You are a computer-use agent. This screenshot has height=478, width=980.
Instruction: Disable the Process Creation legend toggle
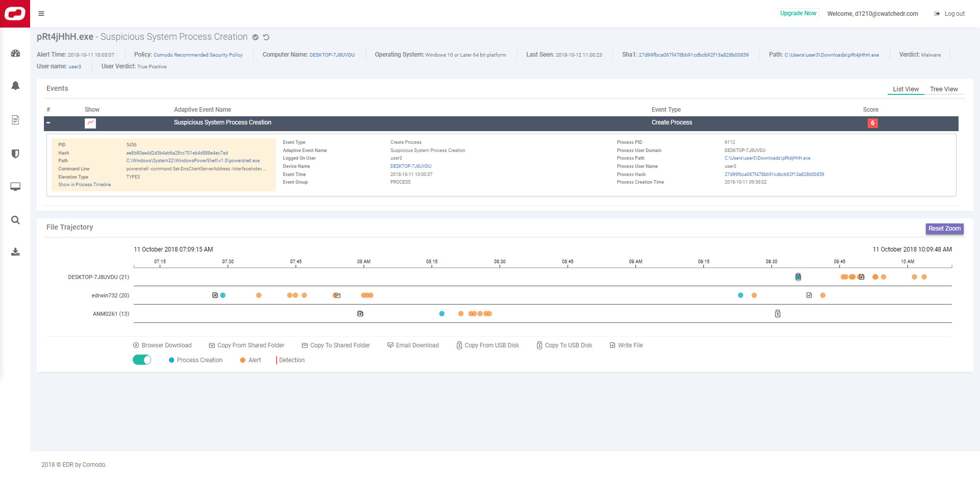tap(142, 360)
